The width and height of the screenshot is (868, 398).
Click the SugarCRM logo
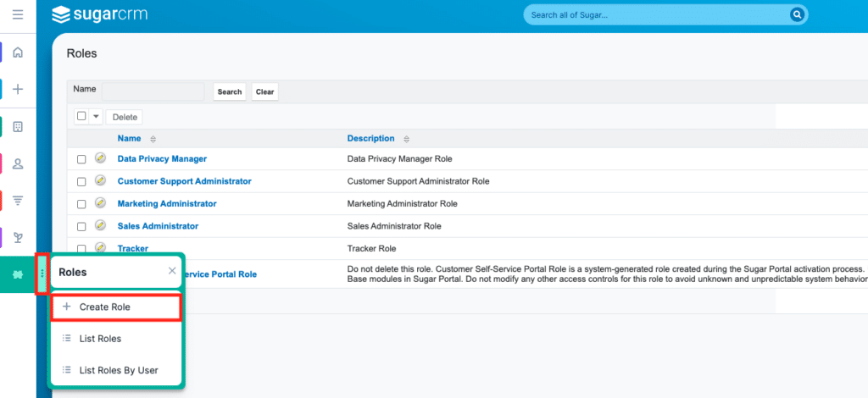[100, 14]
